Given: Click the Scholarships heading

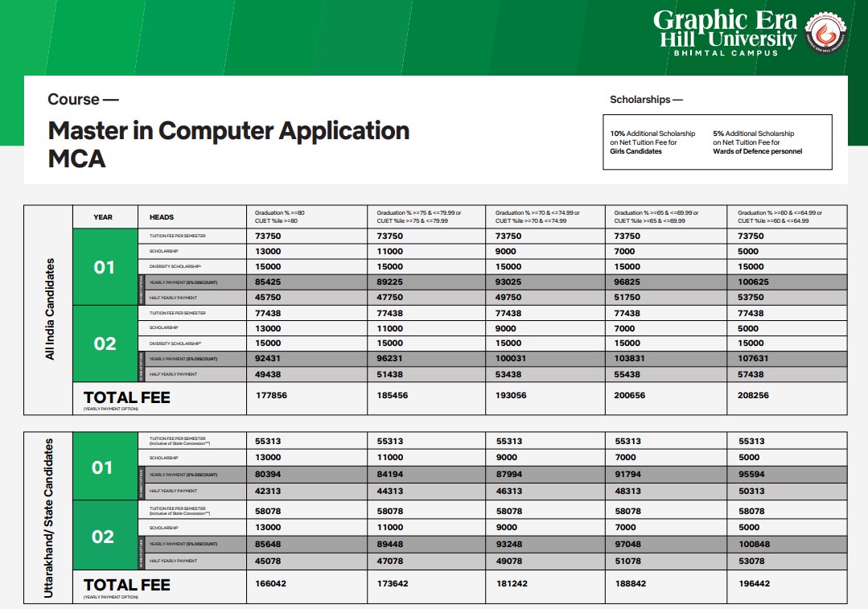Looking at the screenshot, I should [x=646, y=100].
